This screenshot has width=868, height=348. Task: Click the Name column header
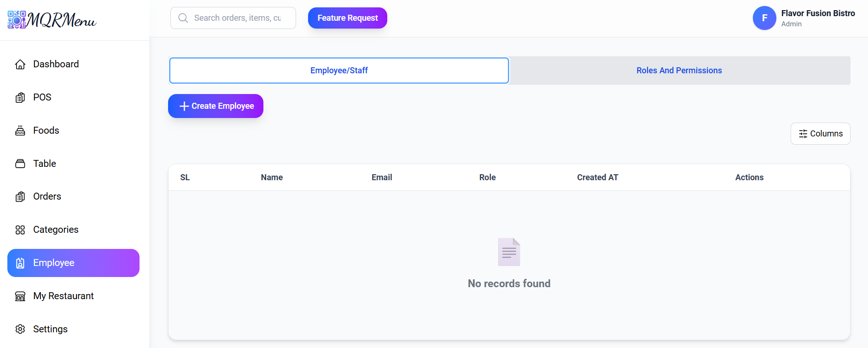click(x=272, y=177)
